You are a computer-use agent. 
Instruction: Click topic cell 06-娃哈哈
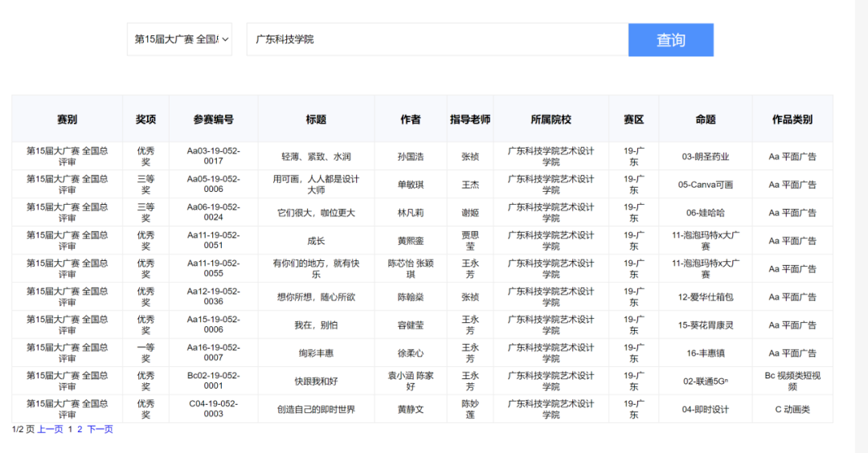tap(706, 213)
